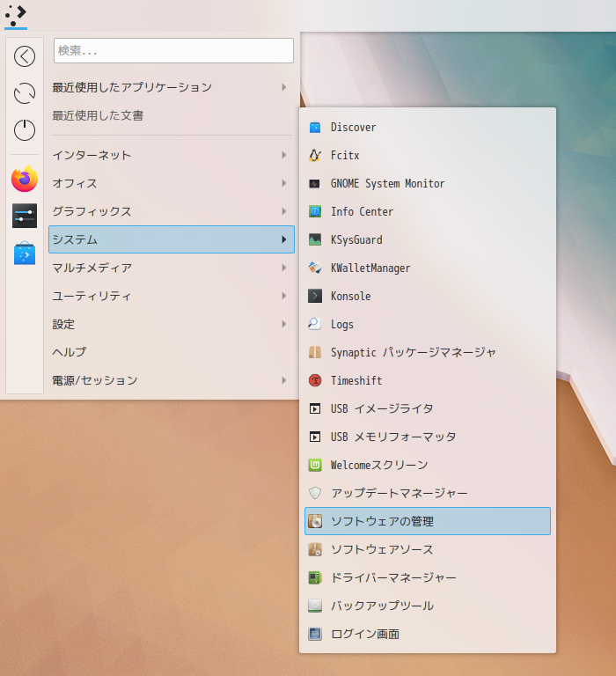
Task: Click the ドライバーマネージャー circuit board icon
Action: tap(315, 577)
